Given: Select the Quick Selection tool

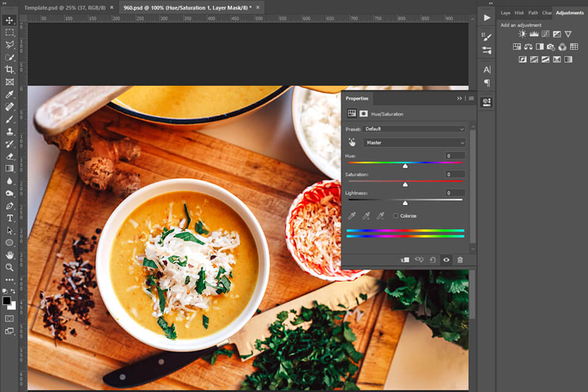Looking at the screenshot, I should 9,57.
